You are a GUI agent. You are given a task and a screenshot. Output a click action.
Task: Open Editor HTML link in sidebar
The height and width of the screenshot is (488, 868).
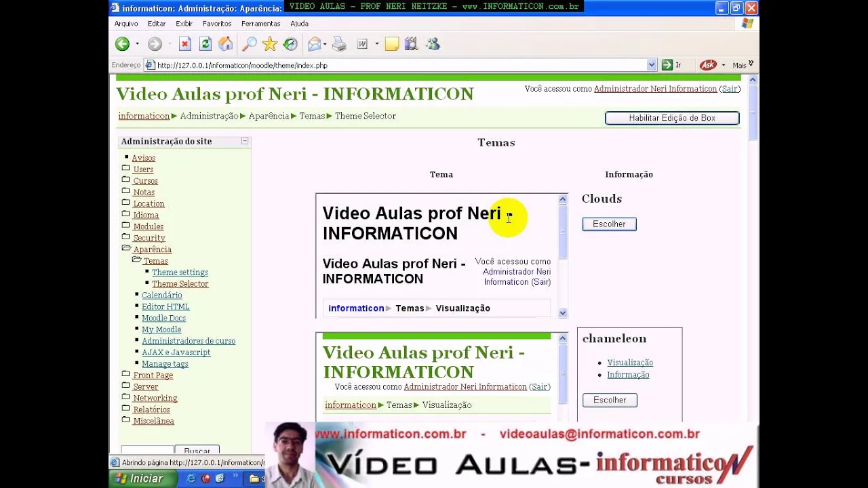point(165,307)
